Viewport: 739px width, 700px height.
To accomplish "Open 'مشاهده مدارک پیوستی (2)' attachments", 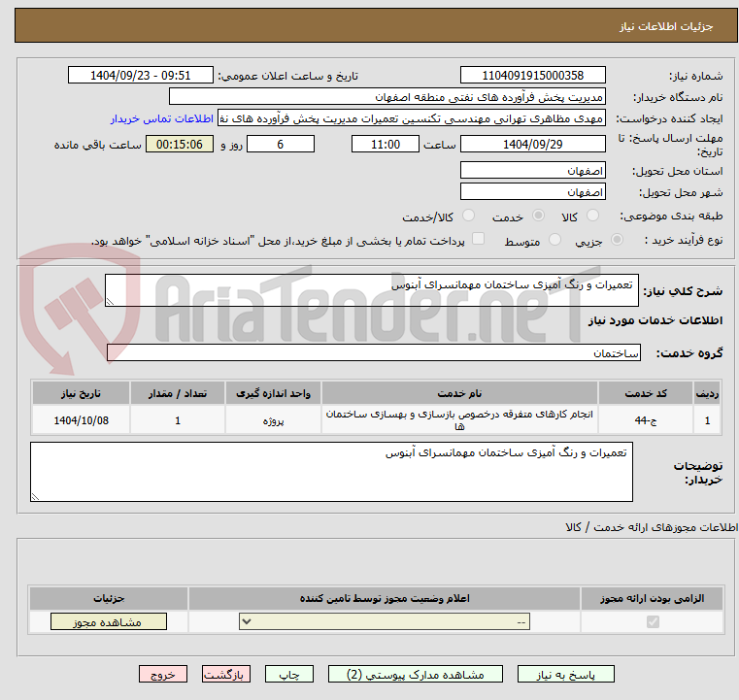I will click(x=416, y=674).
